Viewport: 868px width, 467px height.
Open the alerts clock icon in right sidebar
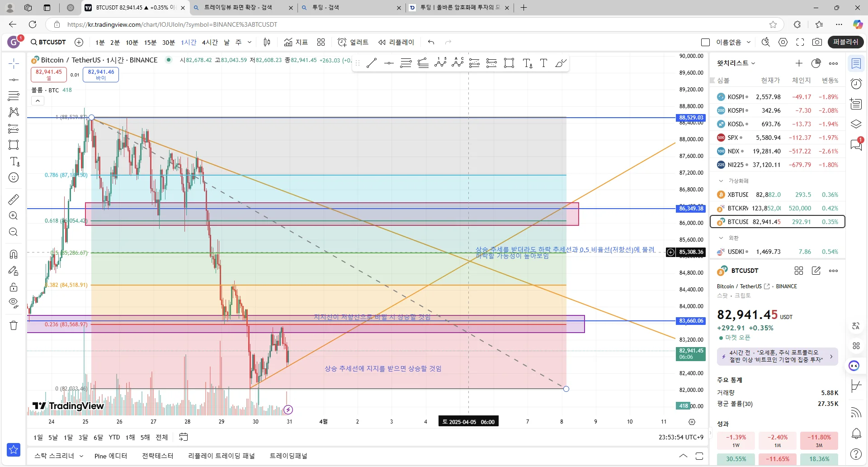856,84
